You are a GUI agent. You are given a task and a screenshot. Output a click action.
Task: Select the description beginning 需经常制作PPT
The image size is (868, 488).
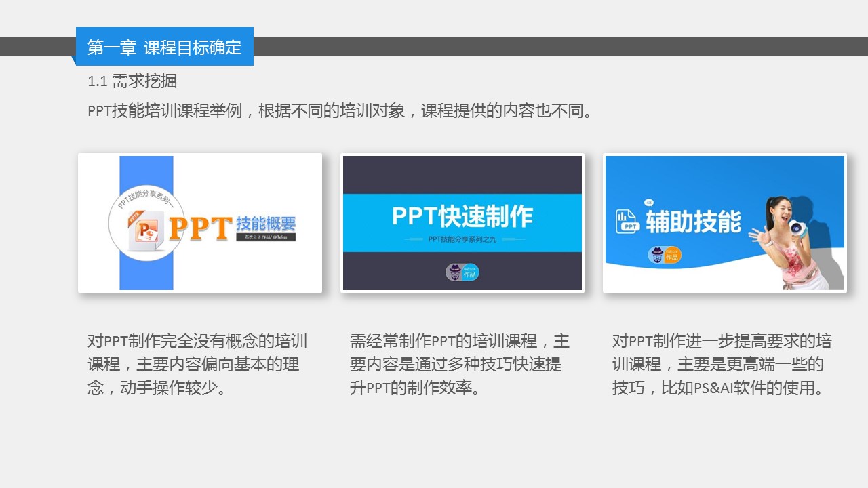coord(460,365)
